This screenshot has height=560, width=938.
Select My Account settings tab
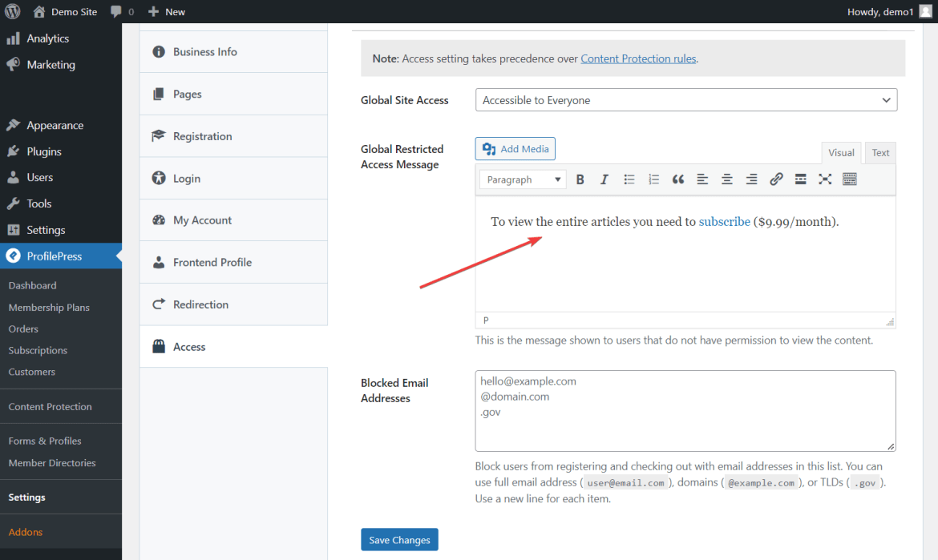coord(233,220)
